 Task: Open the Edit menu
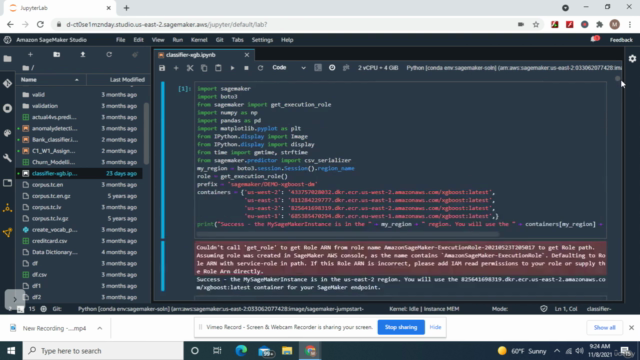click(x=138, y=40)
